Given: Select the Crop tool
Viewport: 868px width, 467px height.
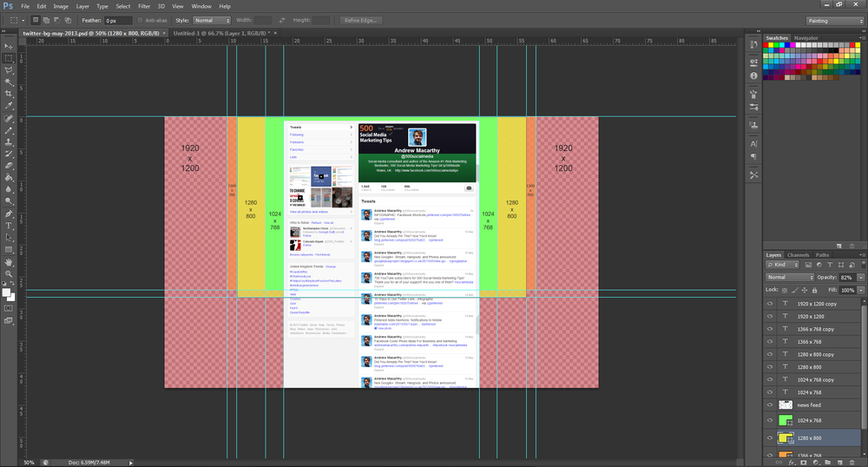Looking at the screenshot, I should [x=9, y=94].
